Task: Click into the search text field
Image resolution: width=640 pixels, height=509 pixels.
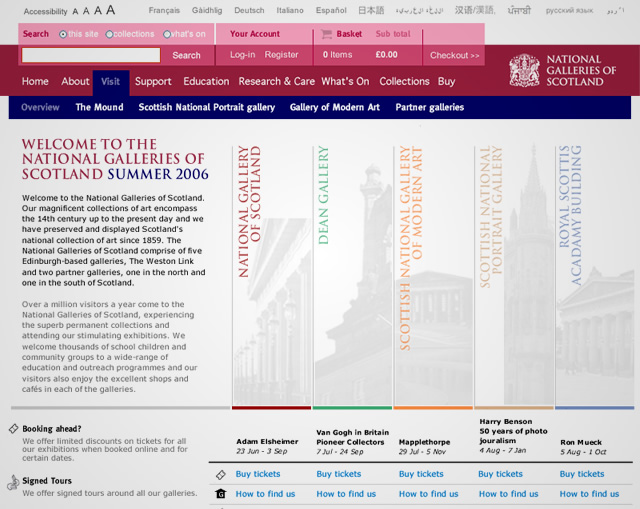Action: [91, 55]
